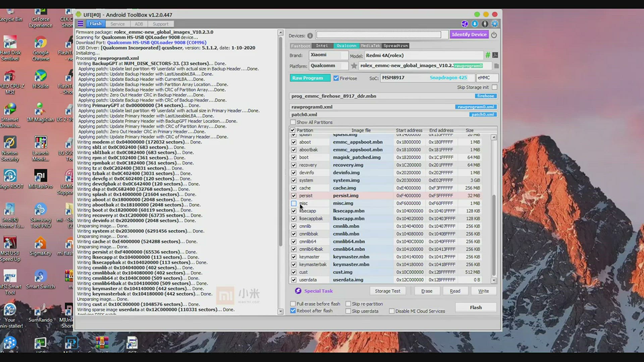This screenshot has width=644, height=362.
Task: Open Norton Security desktop shortcut
Action: point(10,149)
